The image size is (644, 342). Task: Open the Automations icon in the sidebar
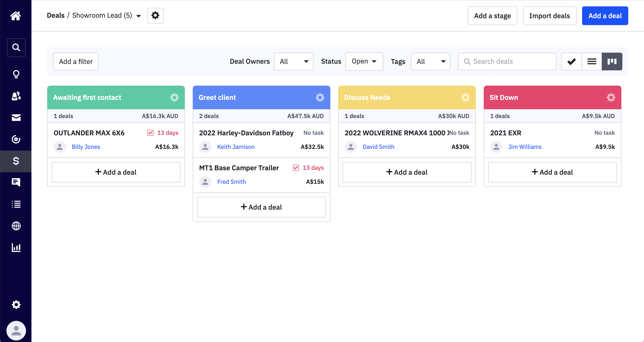[16, 139]
